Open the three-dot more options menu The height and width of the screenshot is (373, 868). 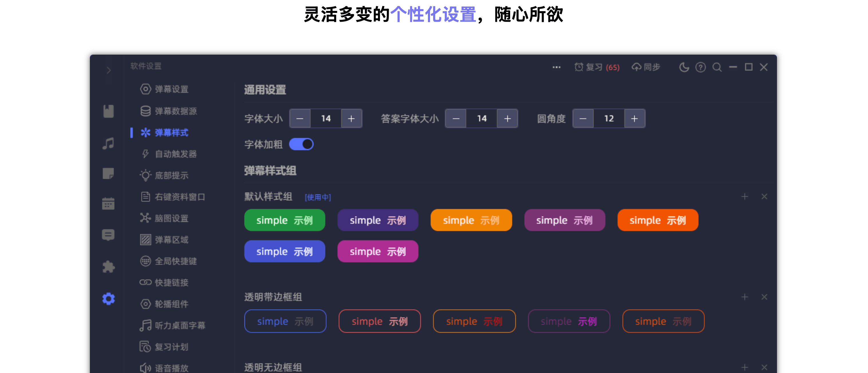point(557,67)
